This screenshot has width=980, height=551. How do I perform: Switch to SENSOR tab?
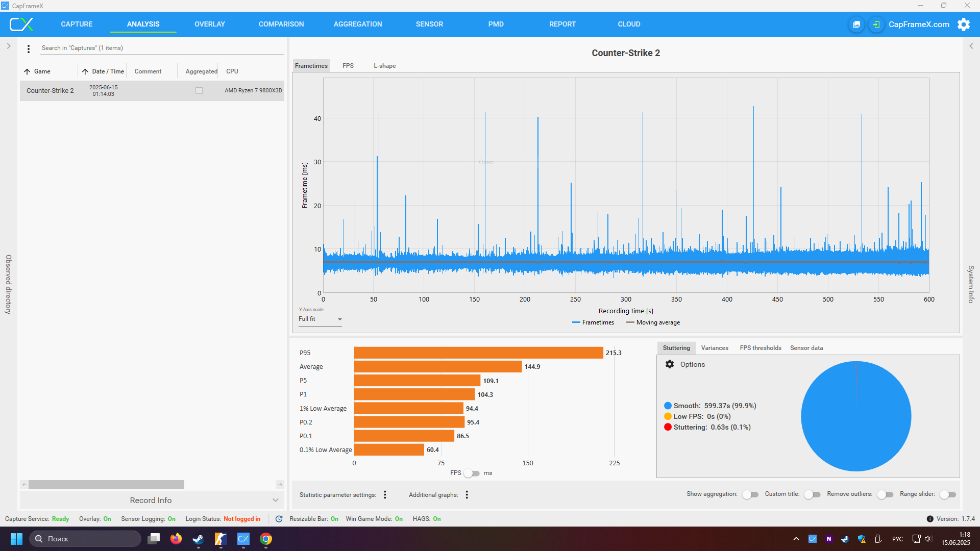(429, 24)
